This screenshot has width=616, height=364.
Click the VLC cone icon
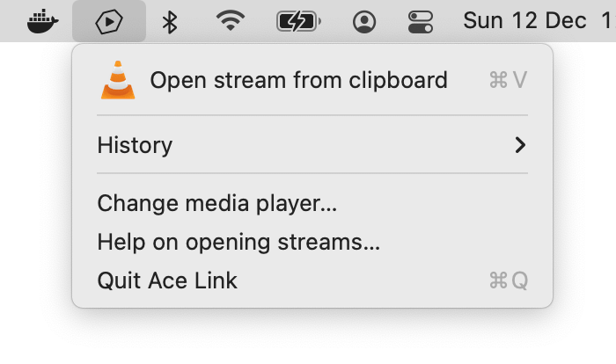[x=118, y=81]
